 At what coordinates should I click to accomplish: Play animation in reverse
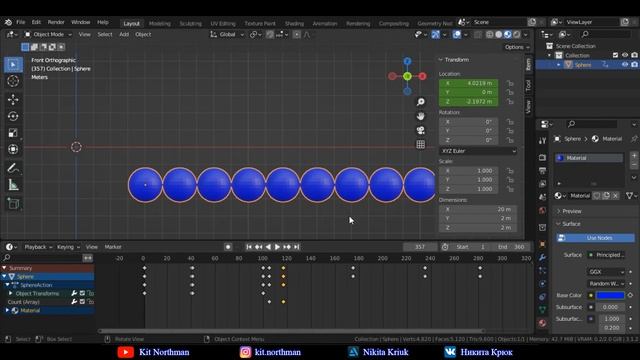(268, 247)
